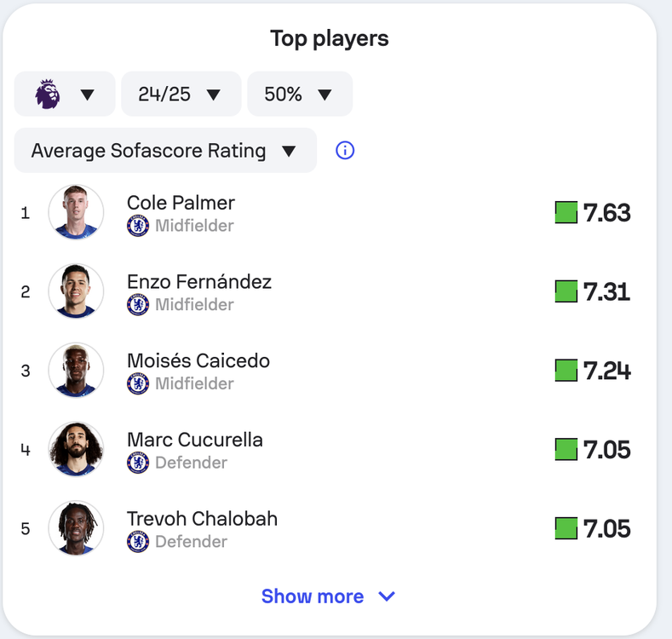The height and width of the screenshot is (639, 672).
Task: Select the Enzo Fernández name
Action: 199,282
